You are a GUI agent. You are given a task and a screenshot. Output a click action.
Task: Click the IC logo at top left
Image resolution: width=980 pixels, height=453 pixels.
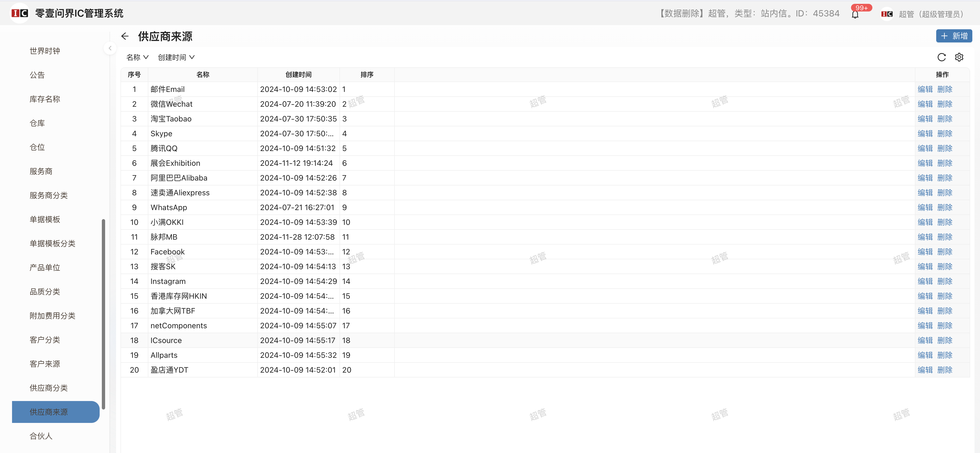coord(19,13)
